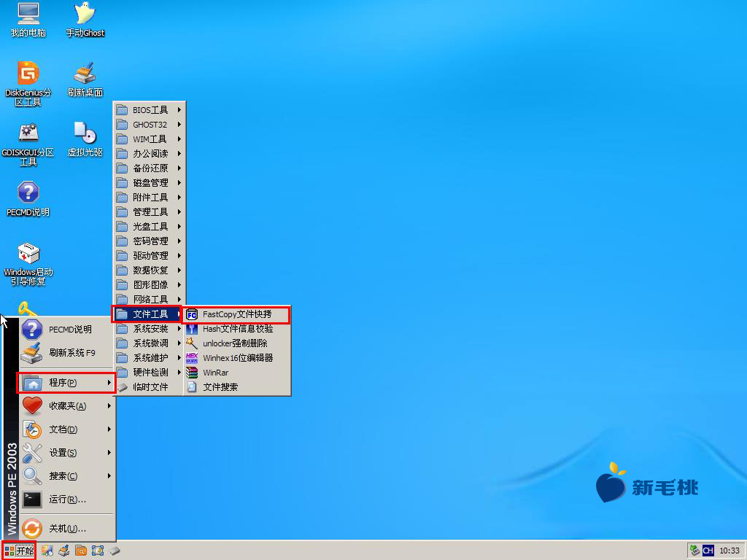Click the orange folder search quick launch icon

pos(81,551)
